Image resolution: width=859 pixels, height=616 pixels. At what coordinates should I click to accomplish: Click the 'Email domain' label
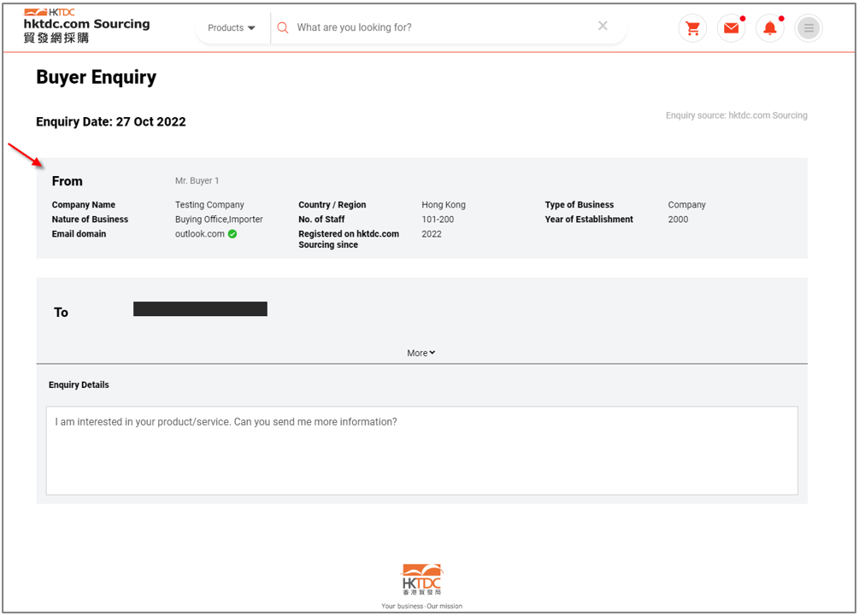pos(79,234)
